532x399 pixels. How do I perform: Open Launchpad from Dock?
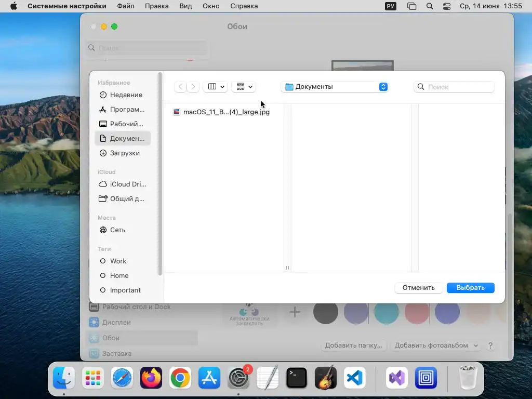(x=93, y=378)
